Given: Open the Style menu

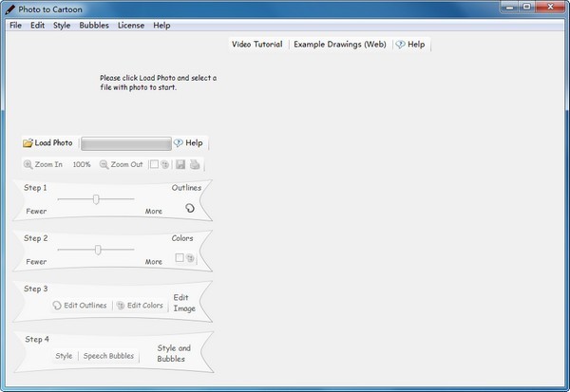Looking at the screenshot, I should [x=62, y=26].
